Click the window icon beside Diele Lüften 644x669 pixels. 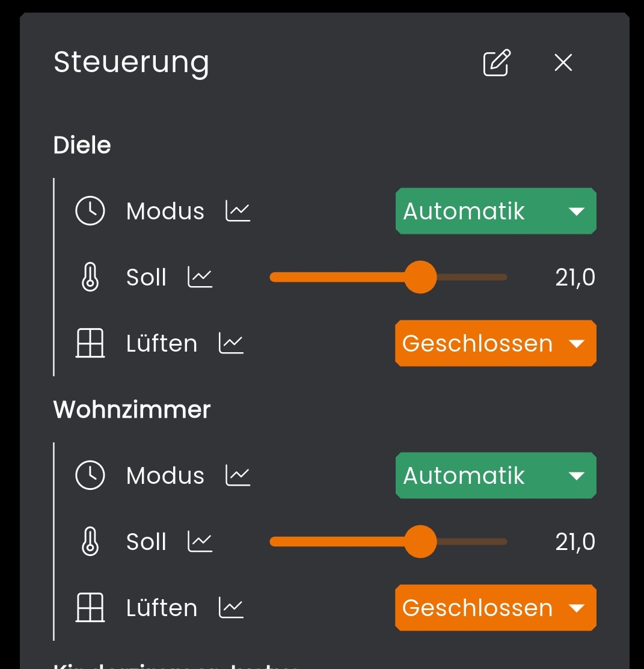(x=90, y=343)
